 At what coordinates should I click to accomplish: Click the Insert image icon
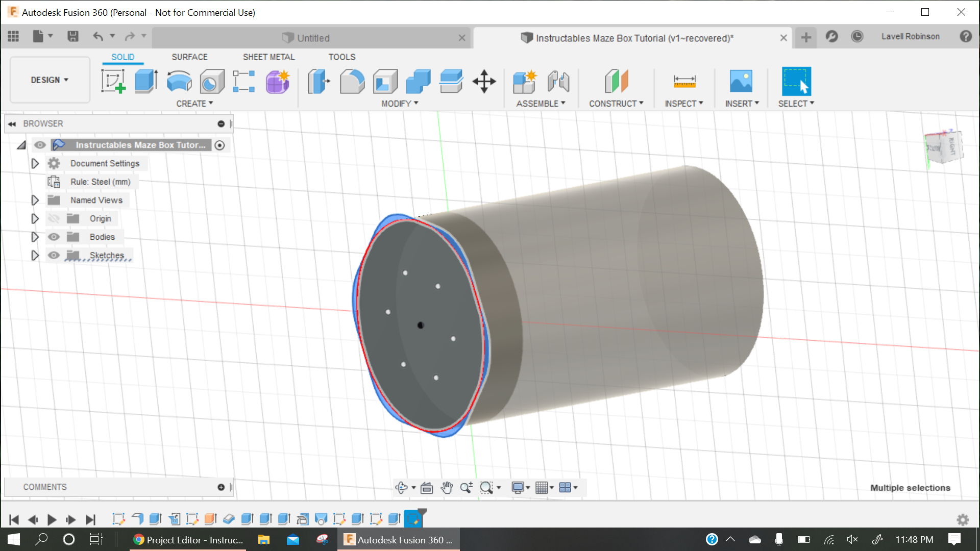pyautogui.click(x=741, y=81)
